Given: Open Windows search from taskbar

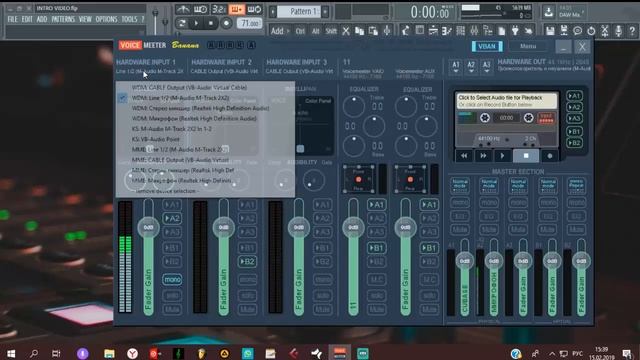Looking at the screenshot, I should pyautogui.click(x=33, y=353).
